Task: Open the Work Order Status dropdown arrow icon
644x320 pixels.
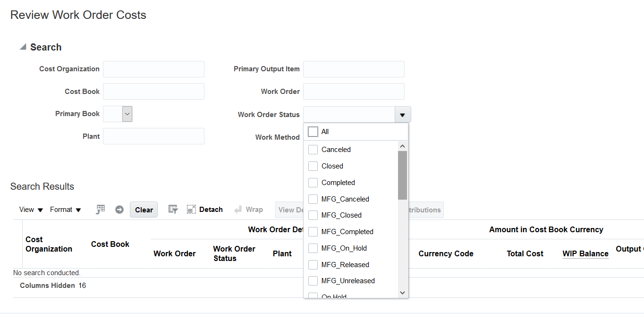Action: [x=402, y=114]
